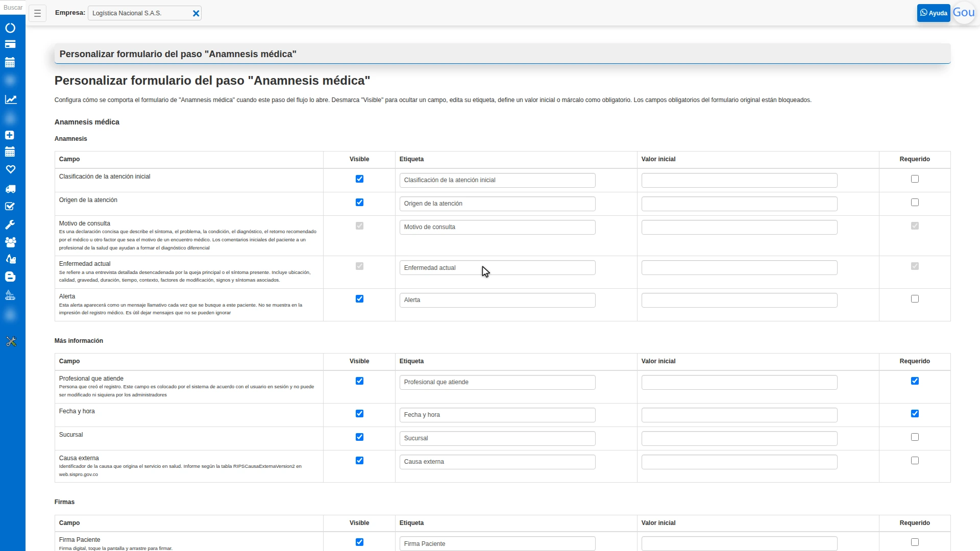Image resolution: width=980 pixels, height=551 pixels.
Task: Open the truck icon in sidebar
Action: pyautogui.click(x=10, y=189)
